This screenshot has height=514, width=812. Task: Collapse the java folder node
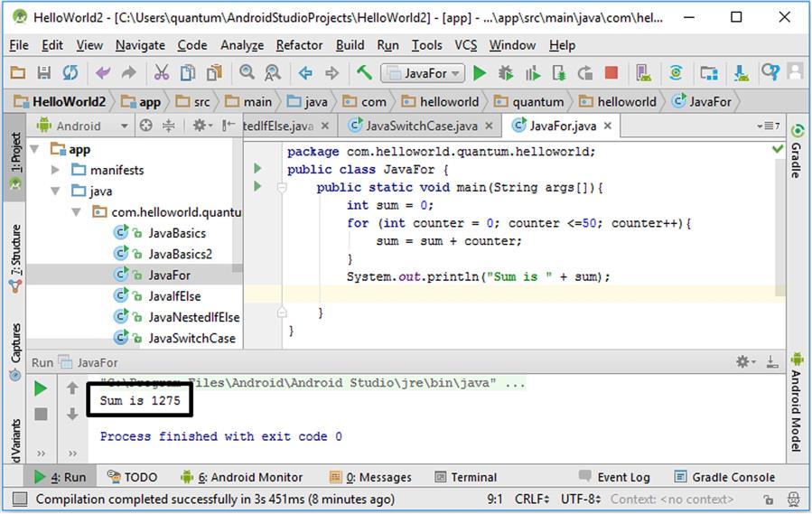[55, 192]
